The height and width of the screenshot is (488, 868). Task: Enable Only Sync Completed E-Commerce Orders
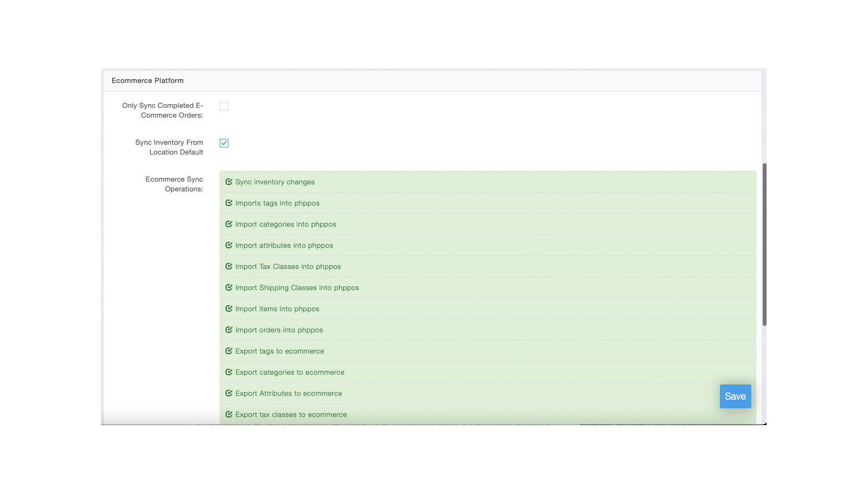(224, 106)
